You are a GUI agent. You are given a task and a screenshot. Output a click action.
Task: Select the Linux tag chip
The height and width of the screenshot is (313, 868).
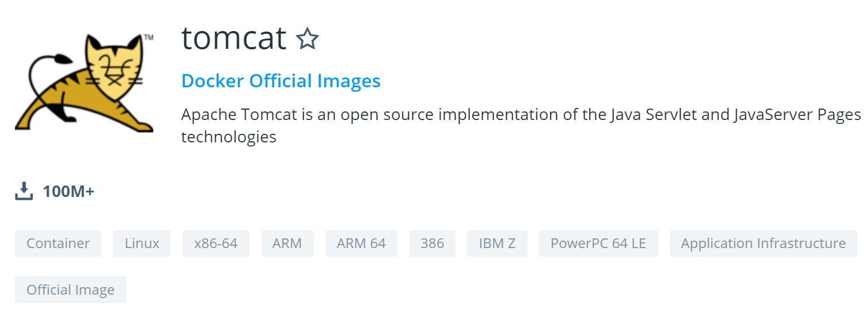142,244
